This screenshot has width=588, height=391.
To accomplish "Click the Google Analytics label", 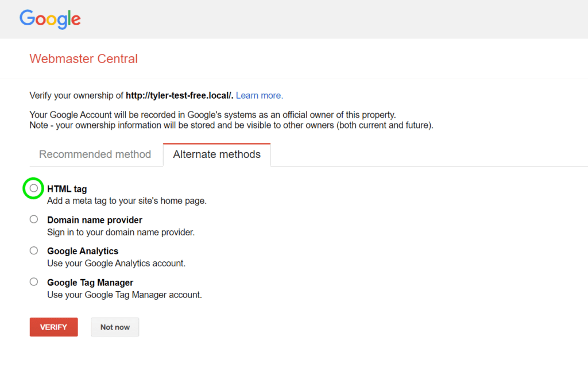I will (83, 251).
